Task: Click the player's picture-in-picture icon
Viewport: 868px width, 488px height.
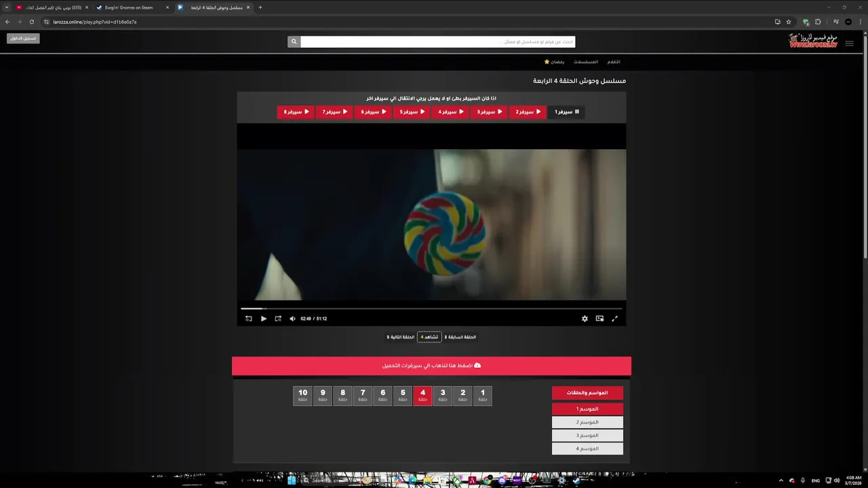Action: (x=599, y=319)
